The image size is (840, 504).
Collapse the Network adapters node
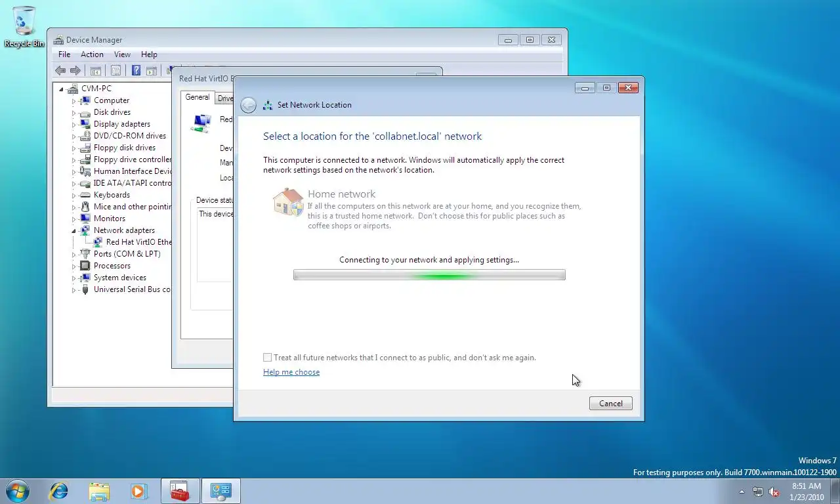pyautogui.click(x=73, y=231)
